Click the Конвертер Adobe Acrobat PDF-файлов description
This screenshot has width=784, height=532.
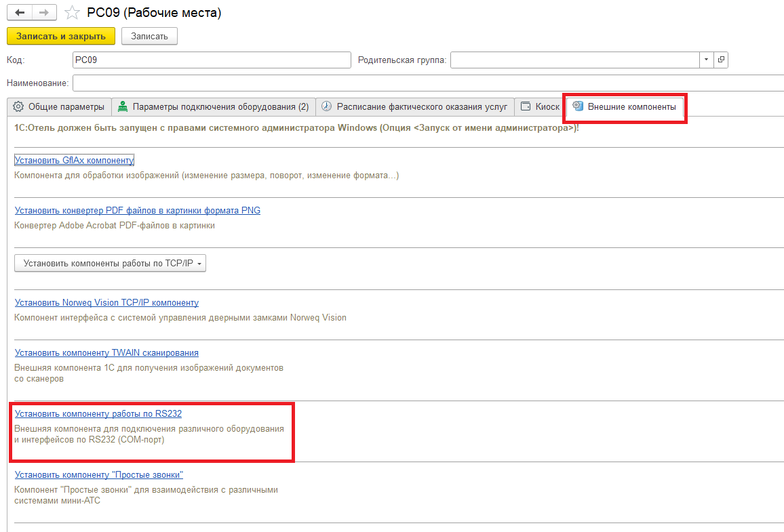pyautogui.click(x=115, y=225)
